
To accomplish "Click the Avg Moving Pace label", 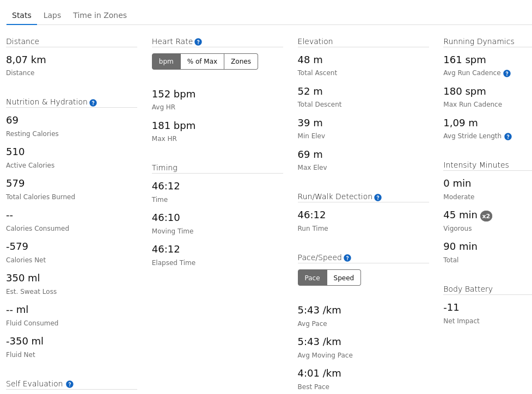I will coord(325,355).
